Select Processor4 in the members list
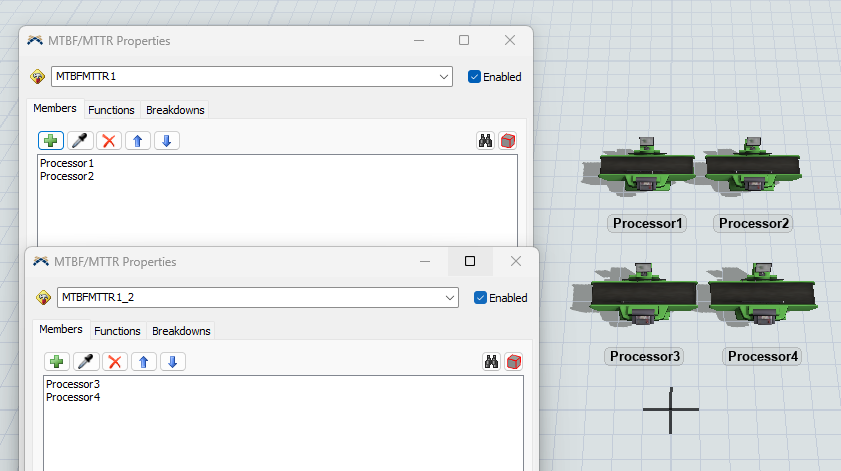Screen dimensions: 841x471 click(73, 398)
